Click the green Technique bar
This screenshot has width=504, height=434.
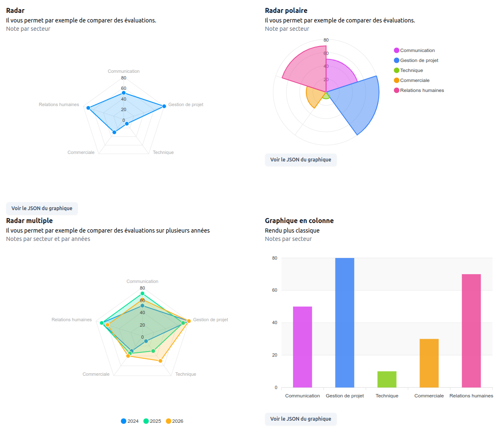[x=387, y=379]
